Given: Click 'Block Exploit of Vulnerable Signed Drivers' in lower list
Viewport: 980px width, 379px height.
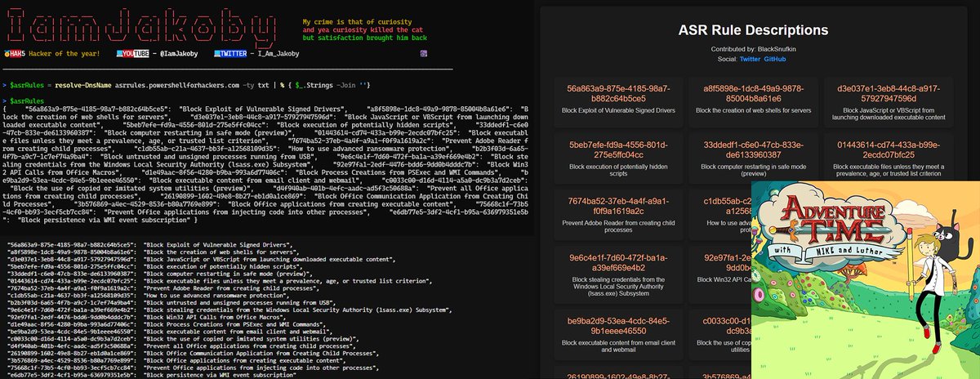Looking at the screenshot, I should coord(218,244).
